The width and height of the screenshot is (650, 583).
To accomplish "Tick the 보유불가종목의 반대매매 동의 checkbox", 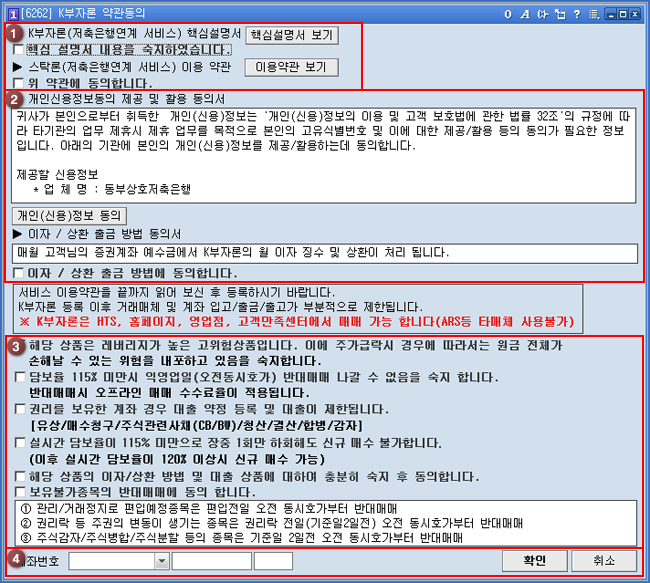I will [x=20, y=491].
